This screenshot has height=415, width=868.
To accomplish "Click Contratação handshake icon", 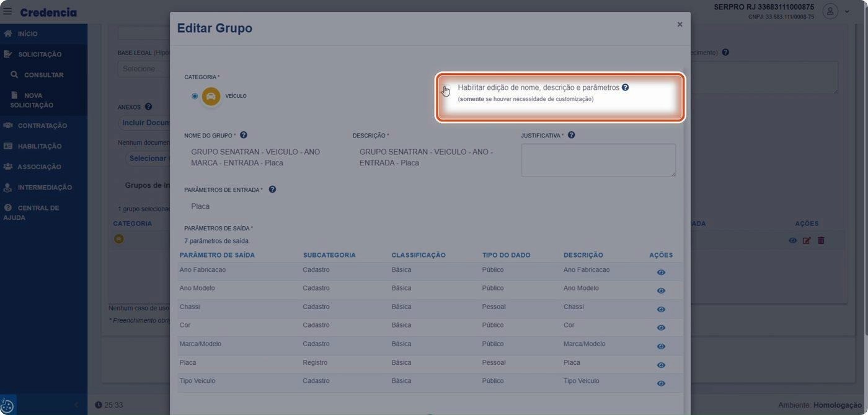I will click(x=8, y=125).
